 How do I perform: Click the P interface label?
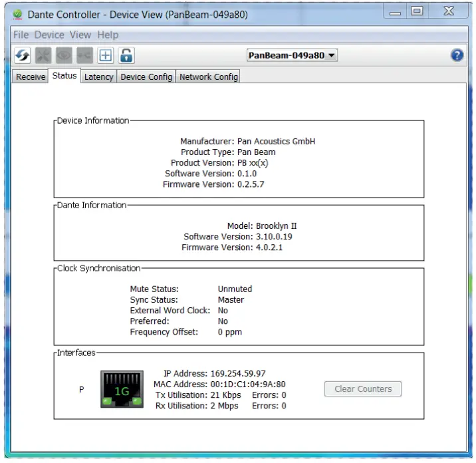[81, 389]
